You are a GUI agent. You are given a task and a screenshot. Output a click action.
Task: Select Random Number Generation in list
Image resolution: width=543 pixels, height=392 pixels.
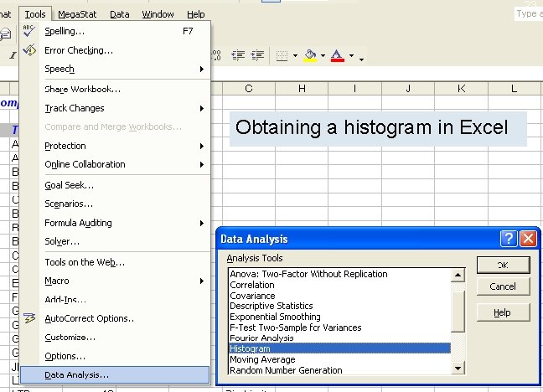click(x=339, y=370)
